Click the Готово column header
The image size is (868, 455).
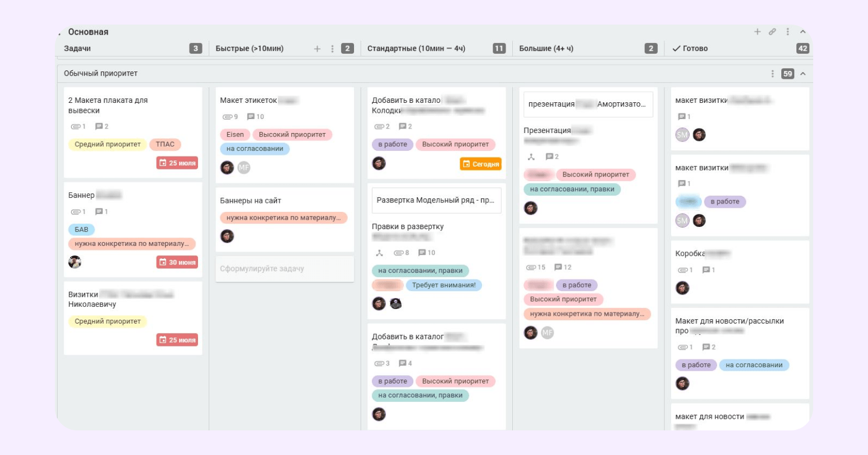pyautogui.click(x=695, y=49)
